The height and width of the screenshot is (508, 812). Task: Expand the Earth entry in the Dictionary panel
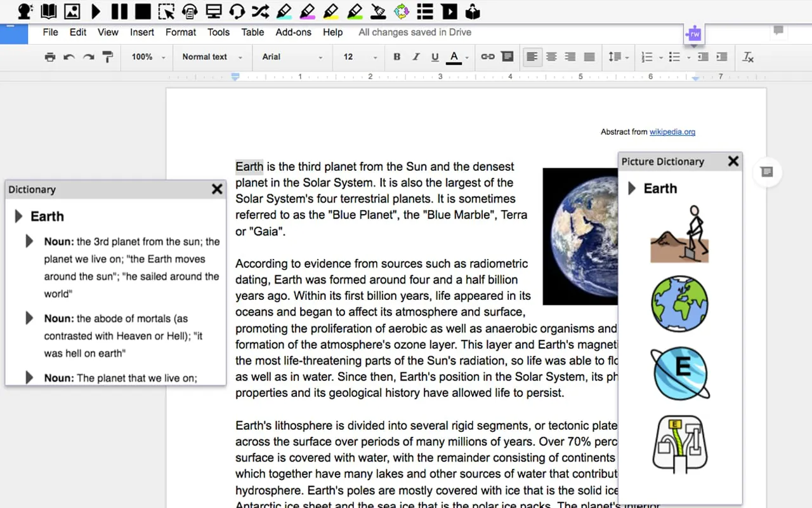coord(18,216)
